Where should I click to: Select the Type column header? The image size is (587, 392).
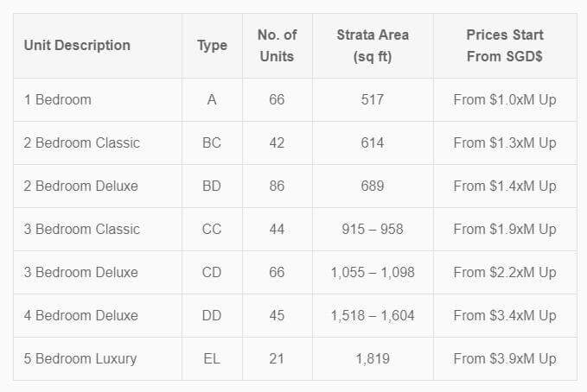point(213,46)
